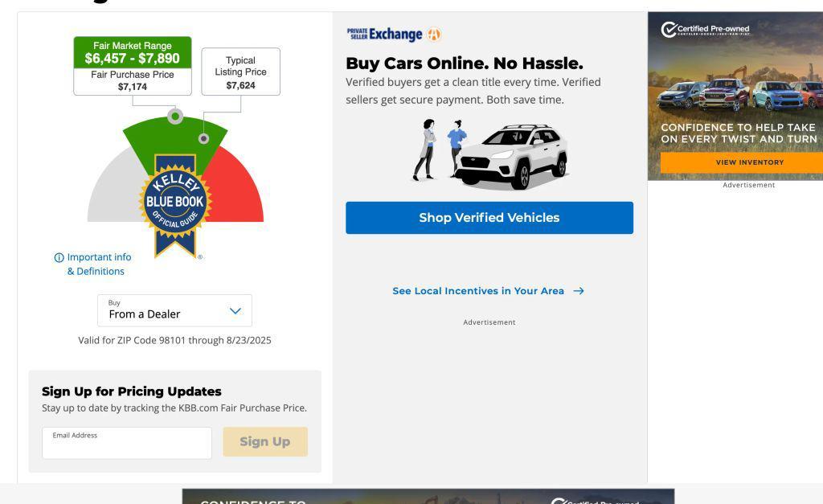Image resolution: width=823 pixels, height=504 pixels.
Task: Click the gray section of the price gauge
Action: (116, 189)
